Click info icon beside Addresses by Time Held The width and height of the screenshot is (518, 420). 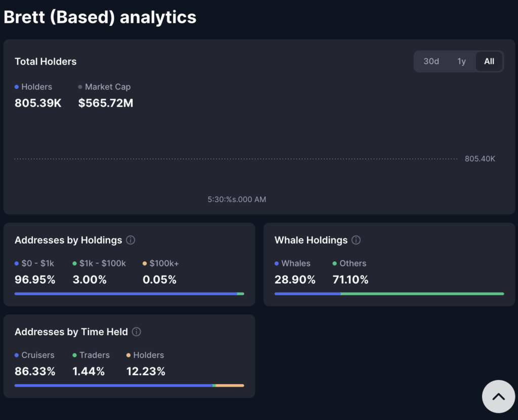(x=137, y=332)
